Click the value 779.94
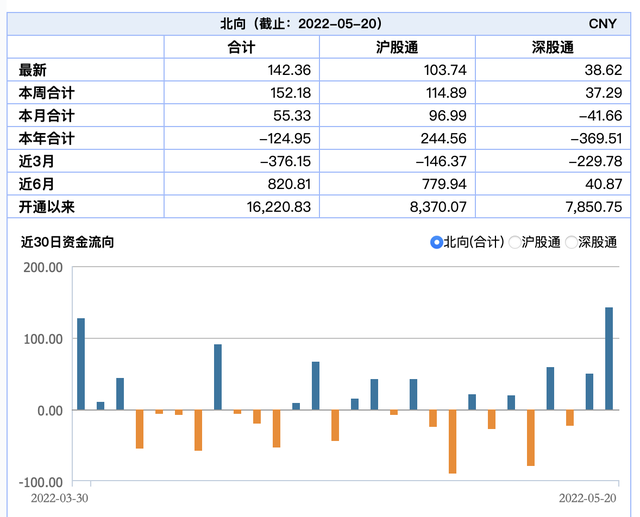The width and height of the screenshot is (640, 517). point(444,184)
